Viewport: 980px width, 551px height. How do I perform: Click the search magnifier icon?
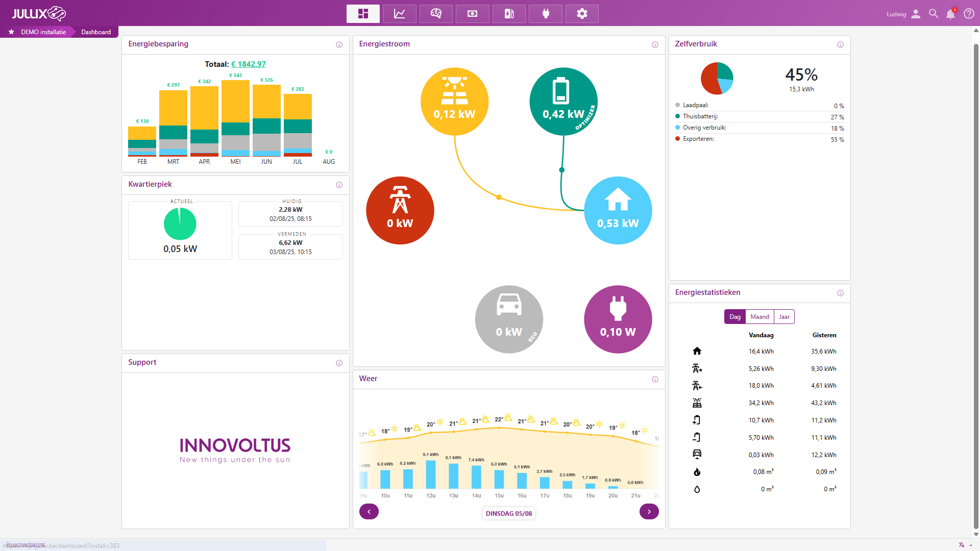click(934, 14)
